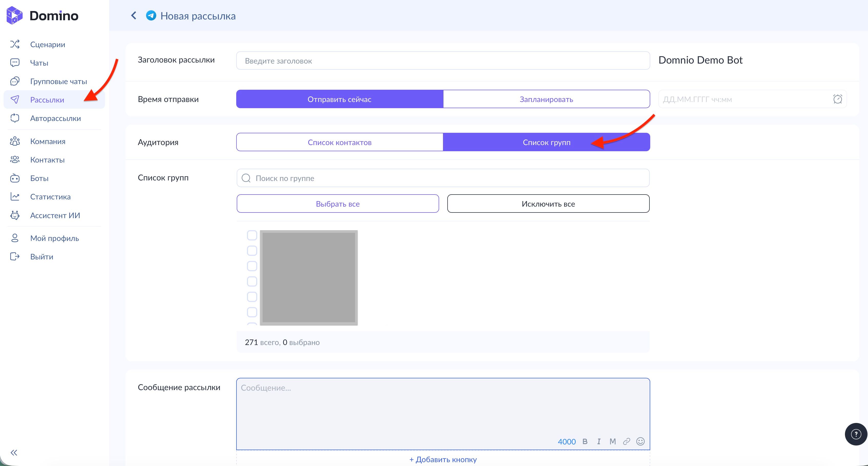Click the Telegram icon in header
The width and height of the screenshot is (868, 466).
[151, 16]
